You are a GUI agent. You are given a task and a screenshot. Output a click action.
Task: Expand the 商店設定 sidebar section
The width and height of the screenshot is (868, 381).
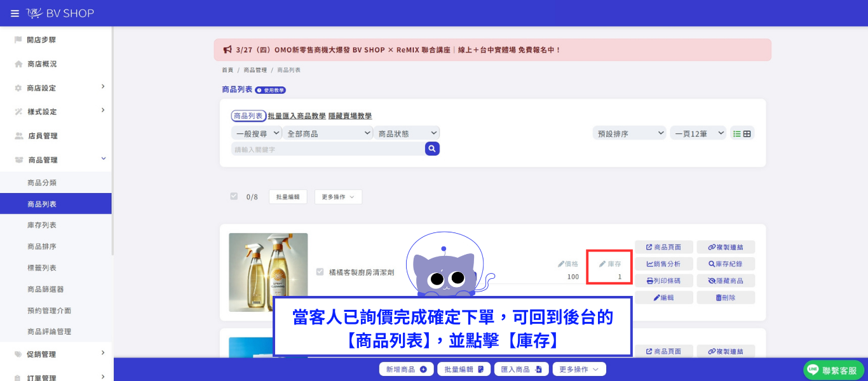pos(56,88)
